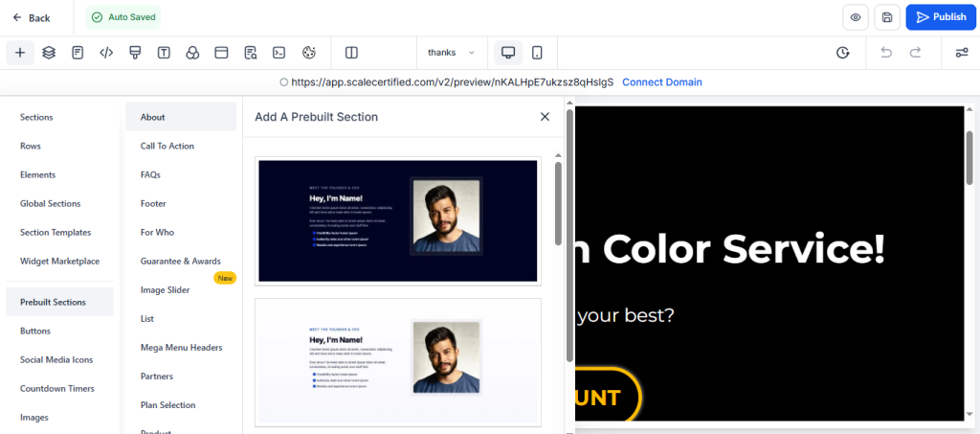Image resolution: width=980 pixels, height=434 pixels.
Task: Switch to mobile view
Action: tap(537, 53)
